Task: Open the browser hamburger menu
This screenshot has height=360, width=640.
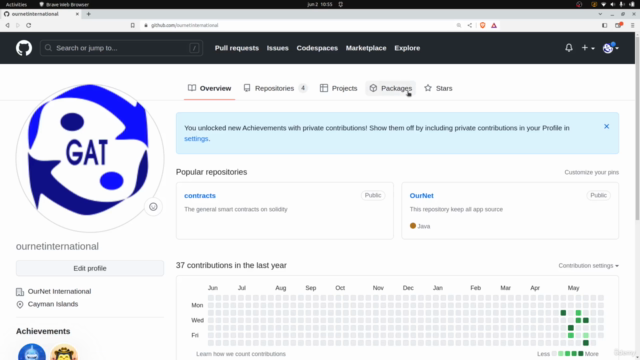Action: click(632, 25)
